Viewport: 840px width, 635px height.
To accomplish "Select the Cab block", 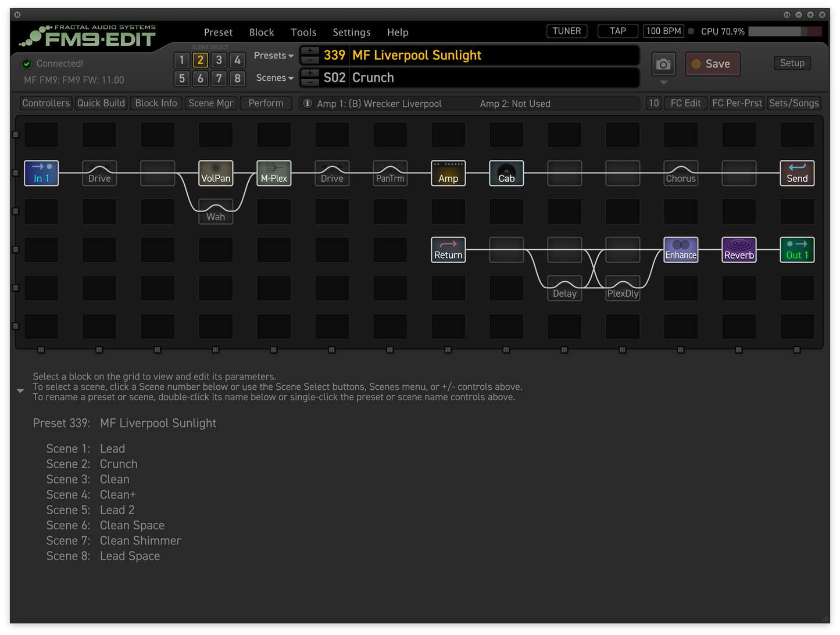I will (506, 173).
